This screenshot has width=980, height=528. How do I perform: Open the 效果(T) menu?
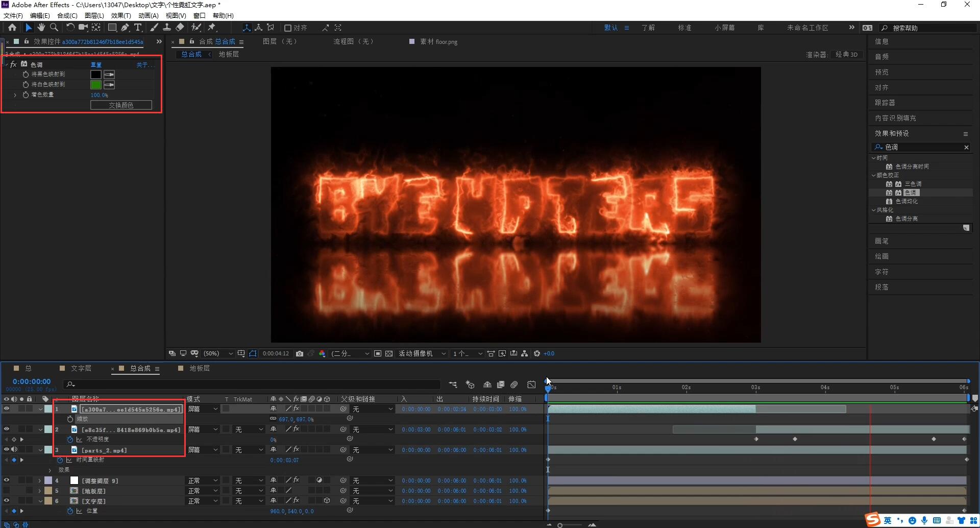(121, 16)
